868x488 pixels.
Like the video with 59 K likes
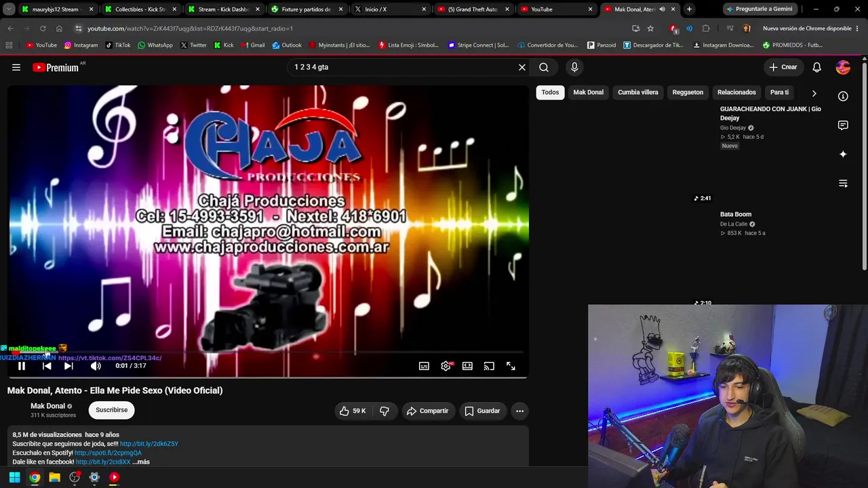tap(353, 411)
